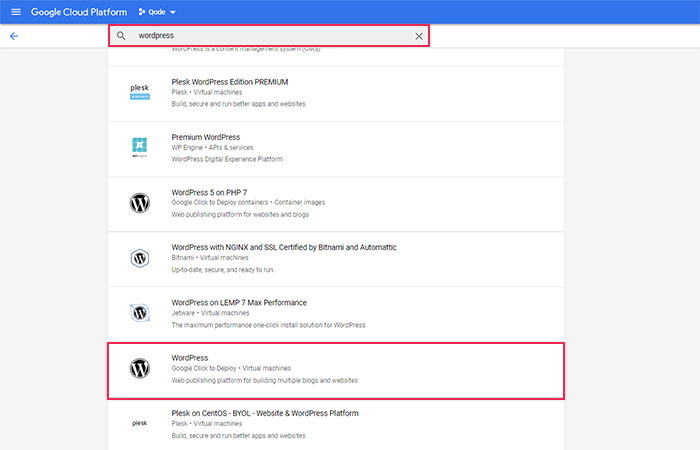Click 'Web publishing platform for websites and blogs' text
The image size is (700, 450).
[x=240, y=215]
